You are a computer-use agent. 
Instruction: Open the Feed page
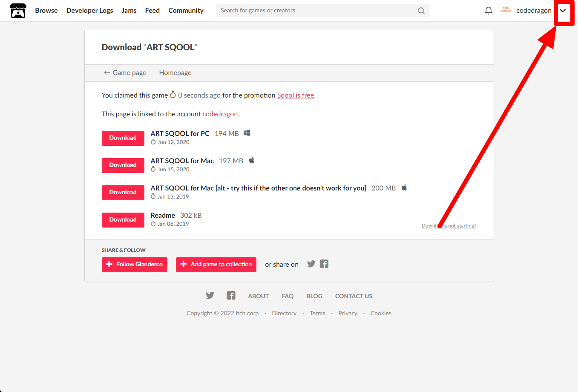[152, 11]
